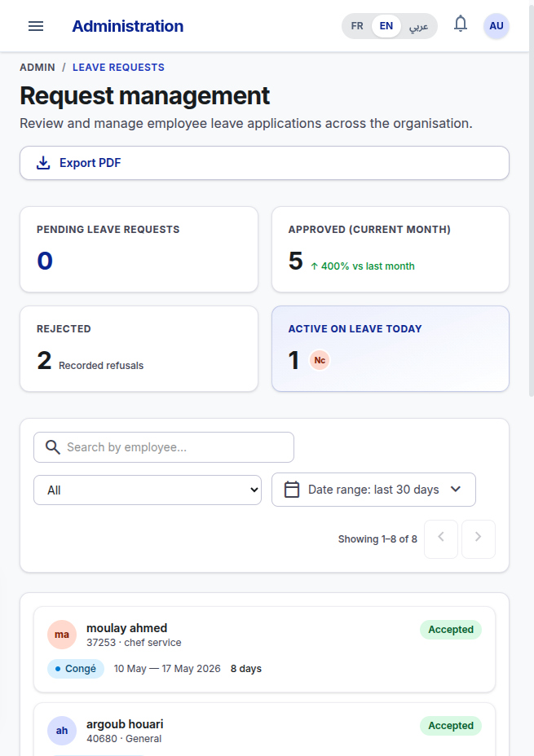Viewport: 534px width, 756px height.
Task: Navigate to ADMIN breadcrumb
Action: (x=38, y=68)
